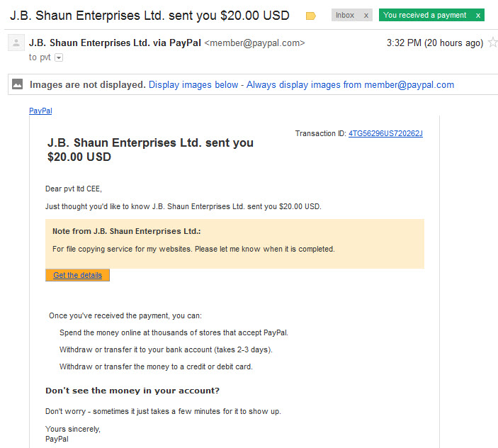The image size is (498, 448).
Task: Click 'Don't see the money in your account?' heading
Action: tap(132, 391)
